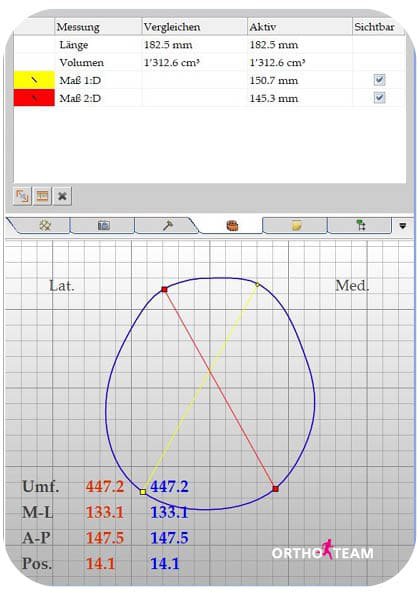Click the blue A-P value 147.5

(169, 538)
